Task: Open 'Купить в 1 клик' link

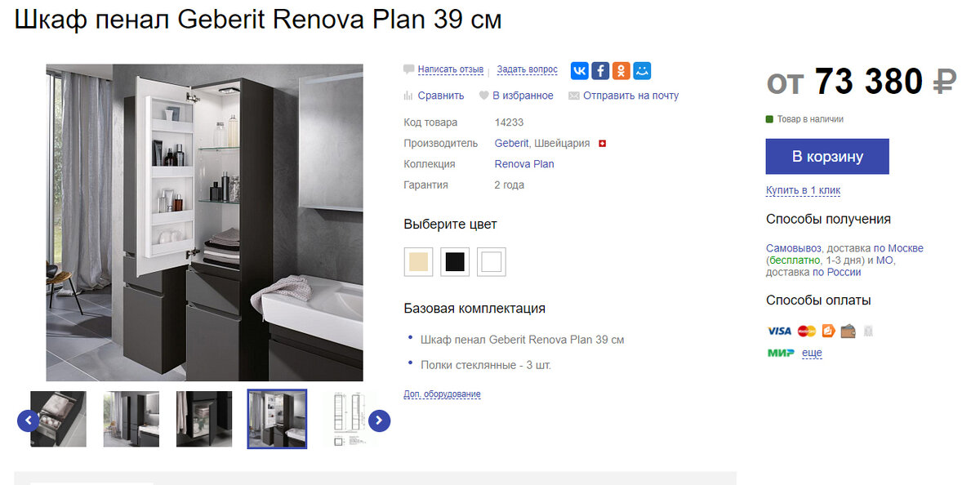Action: coord(803,190)
